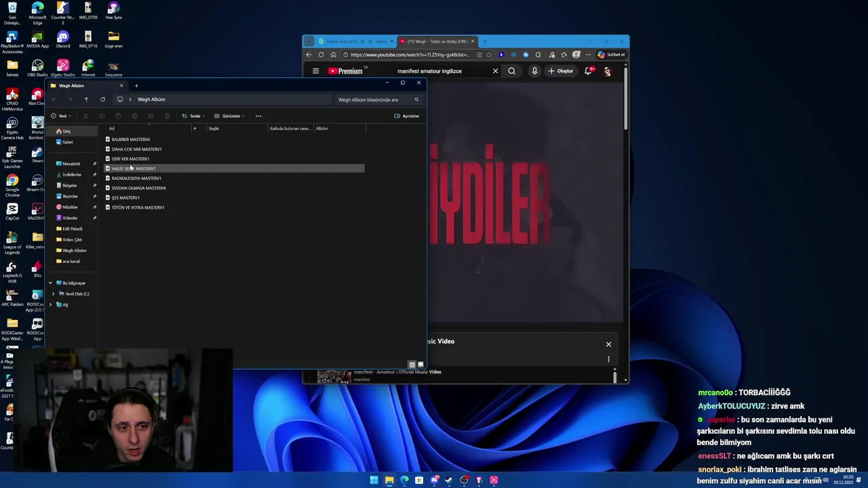The image size is (868, 488).
Task: Open the Windows Start menu
Action: click(374, 481)
